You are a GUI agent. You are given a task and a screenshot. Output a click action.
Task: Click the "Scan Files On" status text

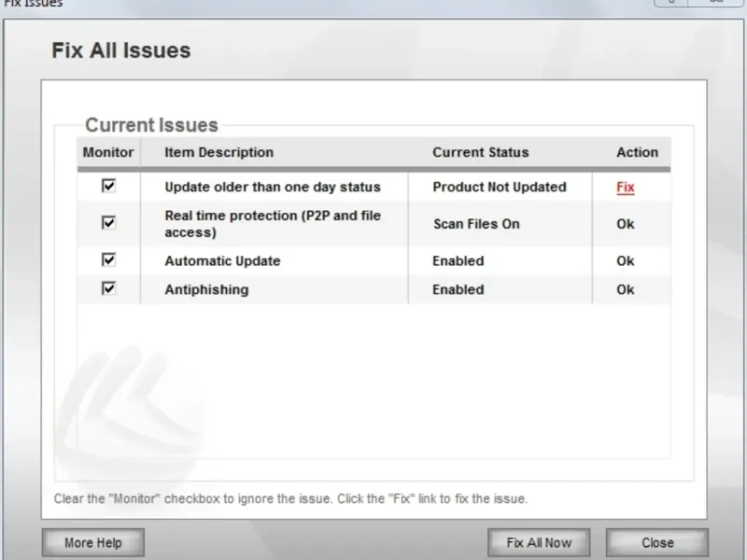pyautogui.click(x=476, y=224)
